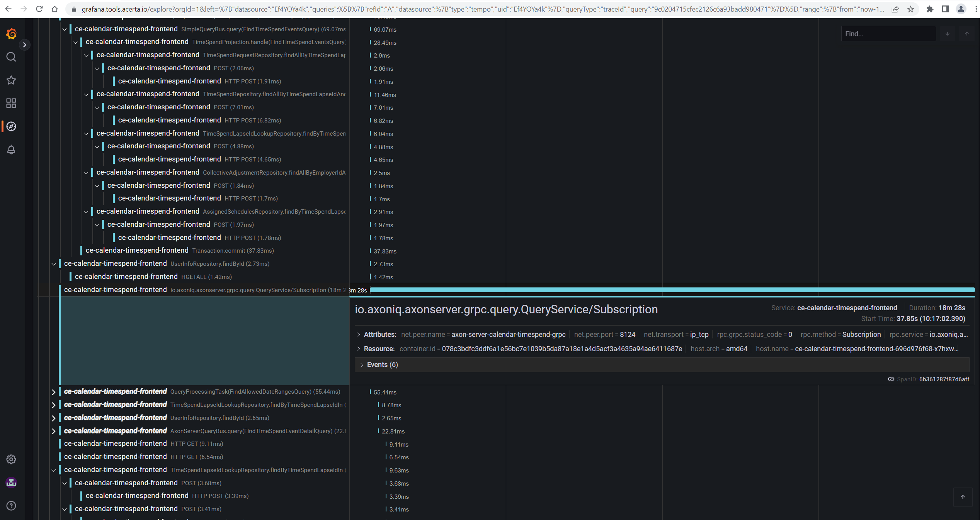Click the 55.44ms span bar in timeline
This screenshot has width=980, height=520.
[x=371, y=392]
